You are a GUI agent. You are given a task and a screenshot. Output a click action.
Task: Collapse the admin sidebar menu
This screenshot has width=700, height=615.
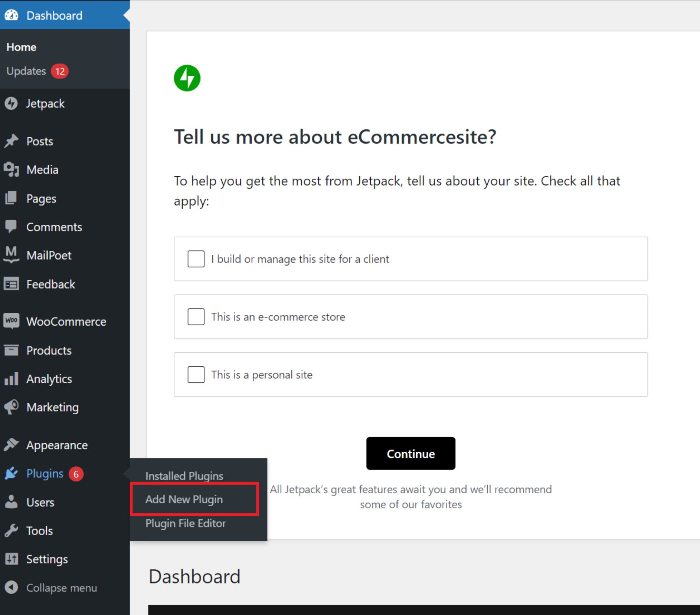(x=61, y=588)
